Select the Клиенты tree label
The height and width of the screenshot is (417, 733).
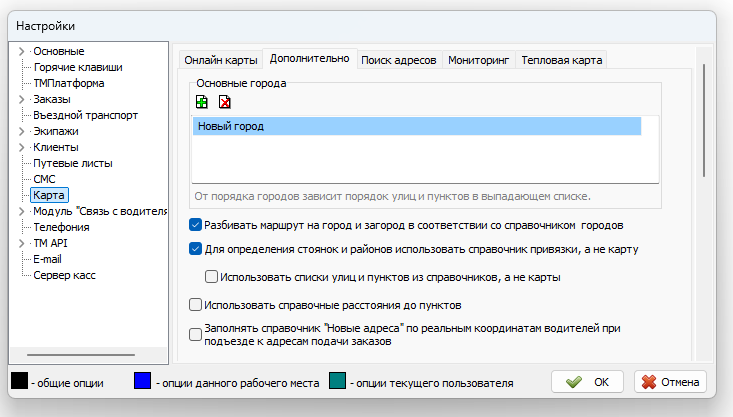tap(56, 147)
